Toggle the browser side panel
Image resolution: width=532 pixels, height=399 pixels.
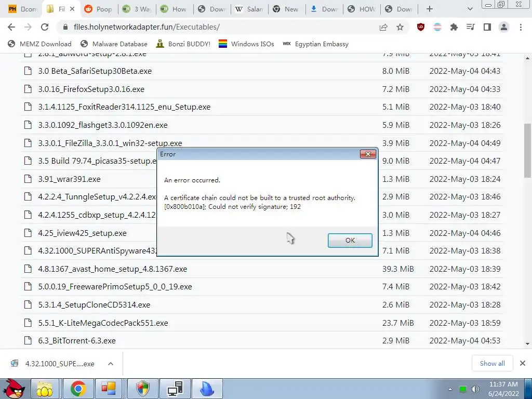pyautogui.click(x=487, y=27)
